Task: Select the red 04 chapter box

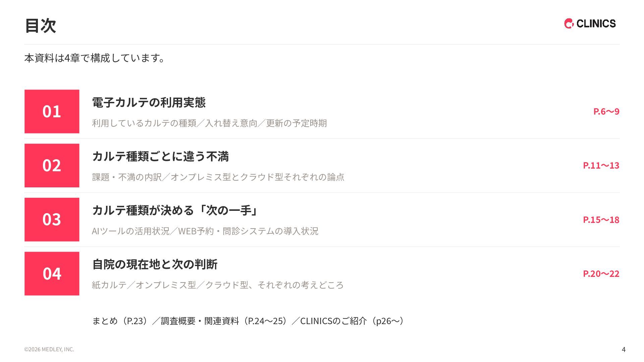Action: (52, 274)
